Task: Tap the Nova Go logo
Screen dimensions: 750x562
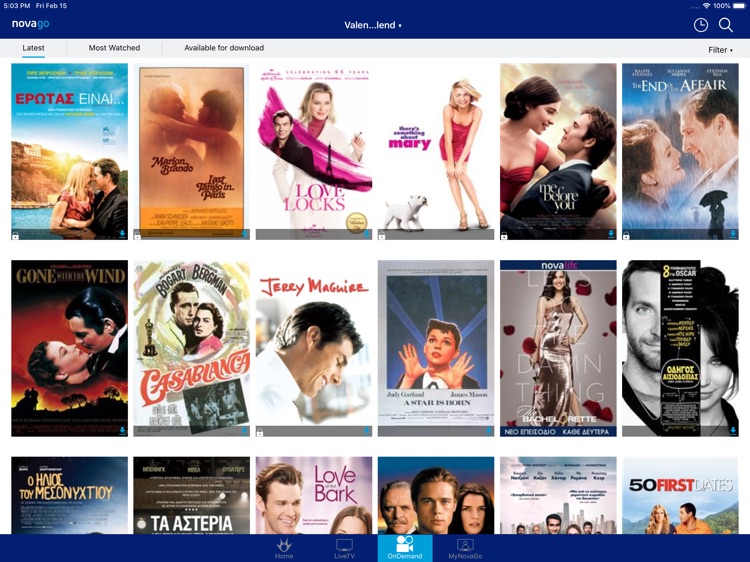Action: click(31, 24)
